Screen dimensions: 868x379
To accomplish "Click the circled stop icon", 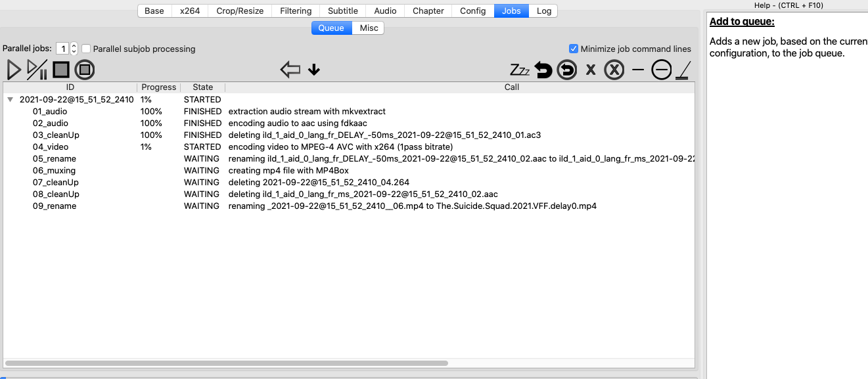I will coord(85,69).
